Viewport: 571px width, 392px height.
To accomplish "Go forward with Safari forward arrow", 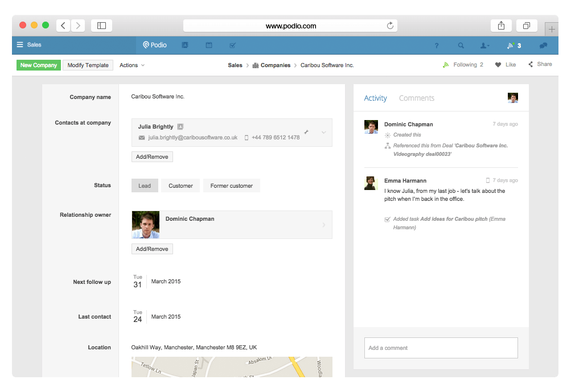I will [78, 26].
